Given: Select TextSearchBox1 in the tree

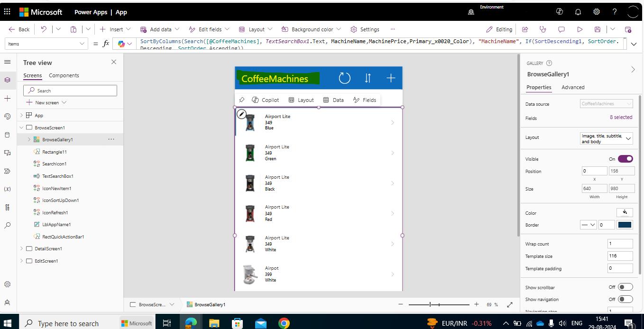Looking at the screenshot, I should pos(57,176).
